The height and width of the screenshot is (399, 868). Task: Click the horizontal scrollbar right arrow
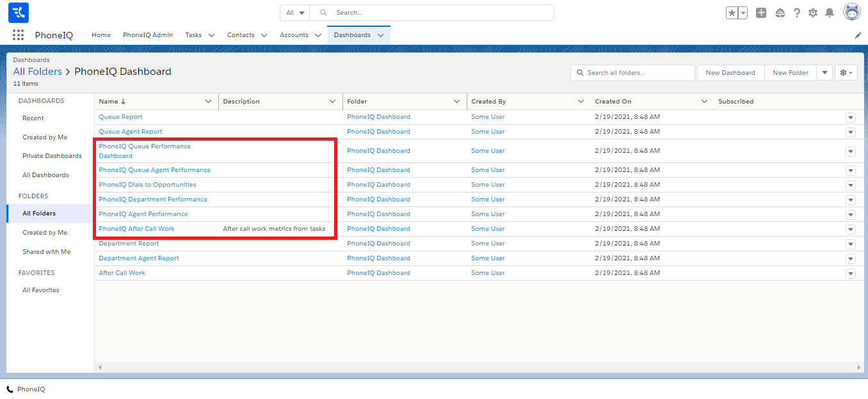[858, 368]
